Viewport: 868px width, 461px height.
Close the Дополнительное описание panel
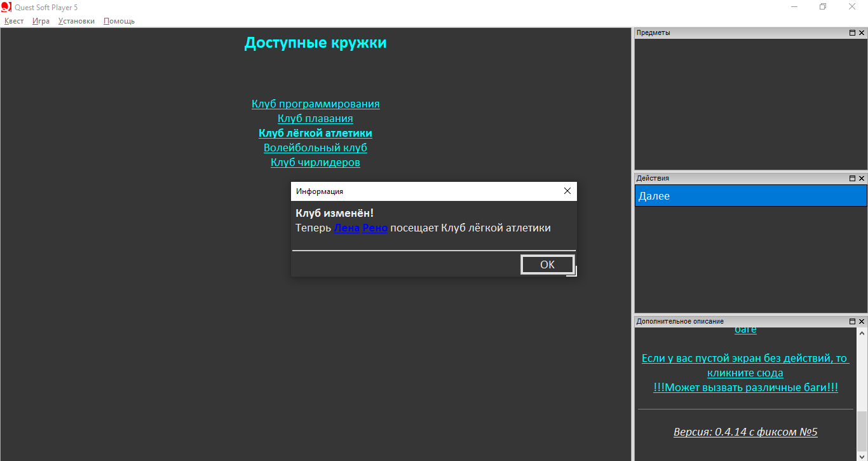tap(862, 322)
